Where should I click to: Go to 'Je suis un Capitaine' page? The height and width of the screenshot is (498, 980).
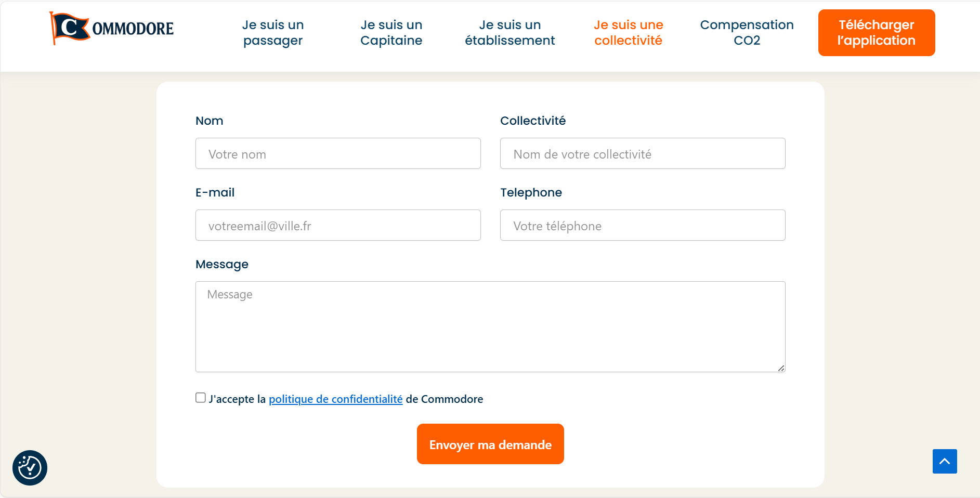391,33
